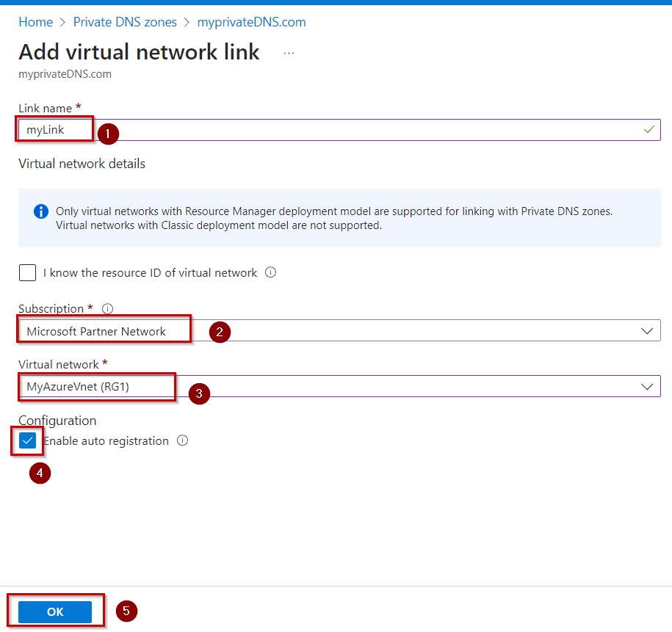The width and height of the screenshot is (672, 632).
Task: Open the Virtual network dropdown showing MyAzureVnet
Action: pos(338,386)
